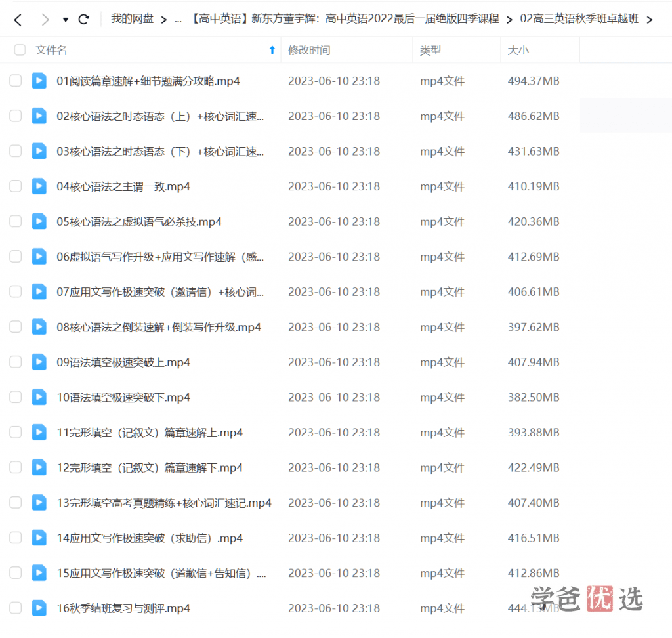Tick the select-all checkbox in header
The height and width of the screenshot is (638, 672).
20,50
